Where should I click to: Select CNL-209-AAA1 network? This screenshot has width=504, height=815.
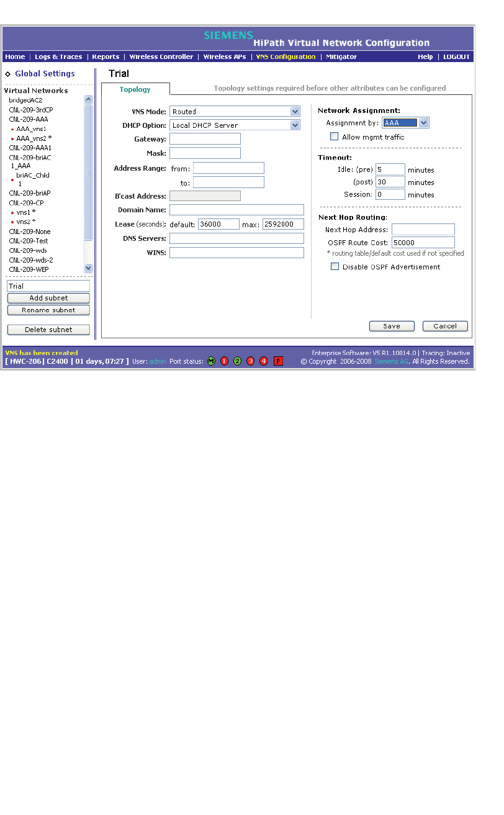click(x=30, y=148)
